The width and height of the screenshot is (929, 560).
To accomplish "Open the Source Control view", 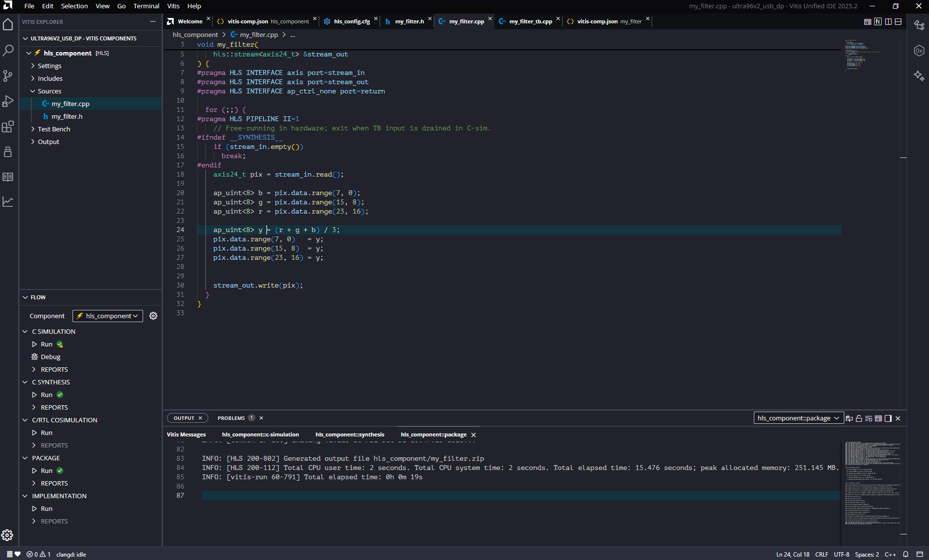I will point(8,75).
